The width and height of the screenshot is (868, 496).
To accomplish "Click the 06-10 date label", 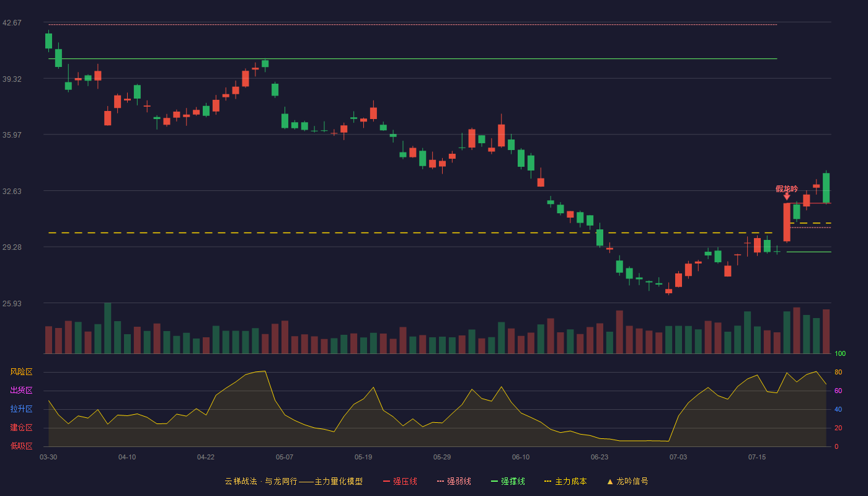I will [521, 457].
